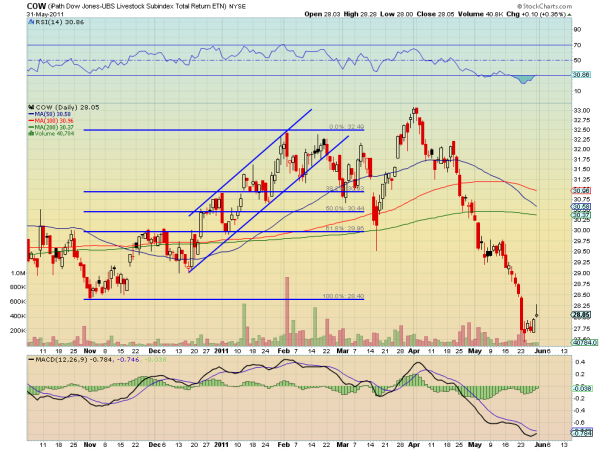
Task: Click the 100.0%: 28.40 Fibonacci label
Action: click(x=344, y=296)
